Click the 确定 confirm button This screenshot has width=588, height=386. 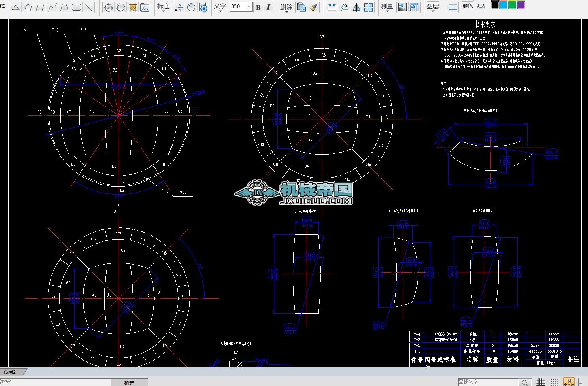tap(129, 382)
